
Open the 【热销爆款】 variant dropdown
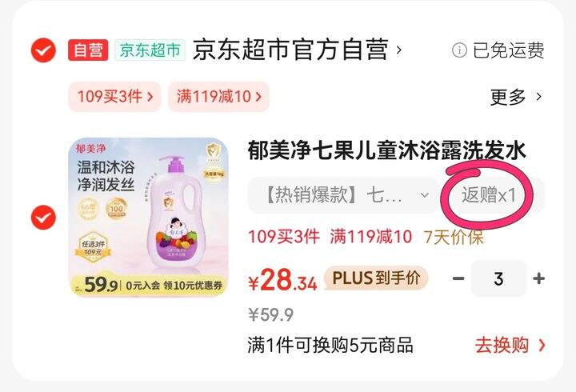[343, 195]
